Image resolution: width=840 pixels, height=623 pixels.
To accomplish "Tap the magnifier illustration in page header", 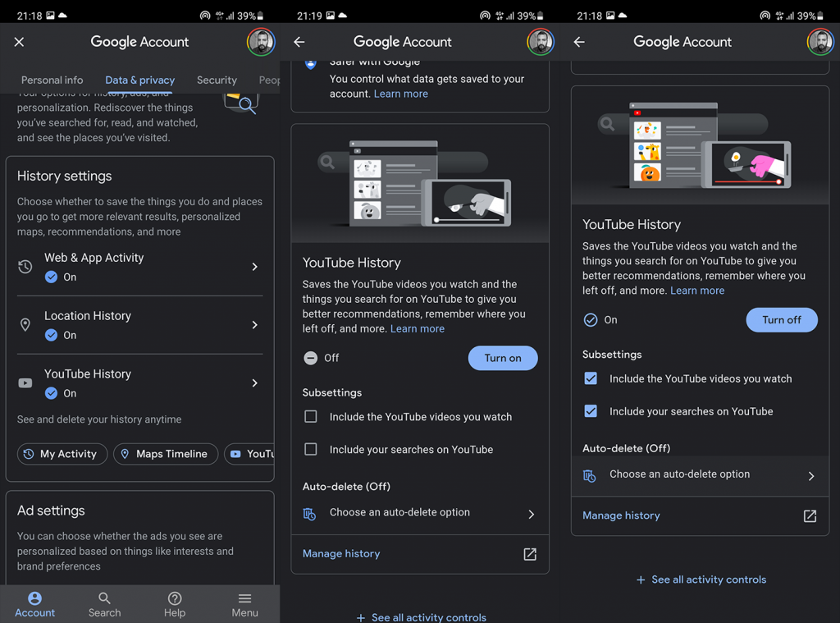I will 242,103.
